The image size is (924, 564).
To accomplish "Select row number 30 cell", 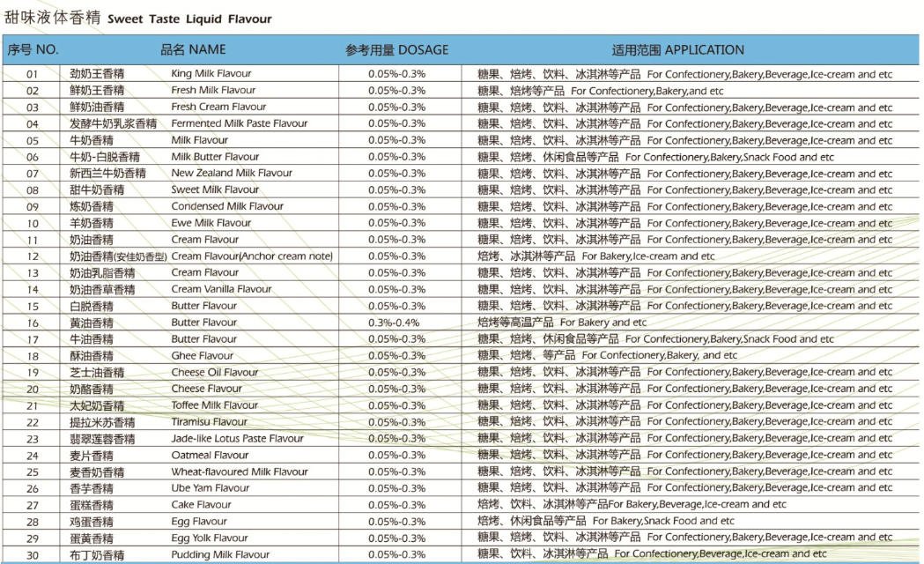I will pyautogui.click(x=33, y=555).
